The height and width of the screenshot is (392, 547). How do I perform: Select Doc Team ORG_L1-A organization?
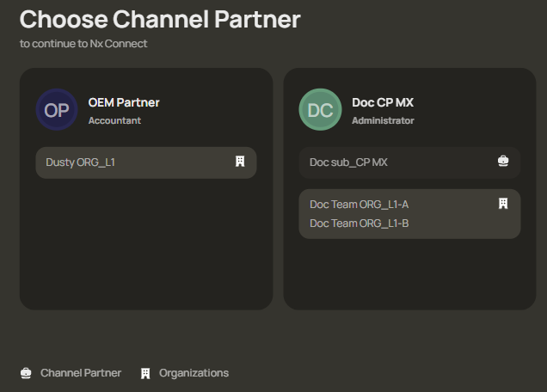[x=359, y=205]
